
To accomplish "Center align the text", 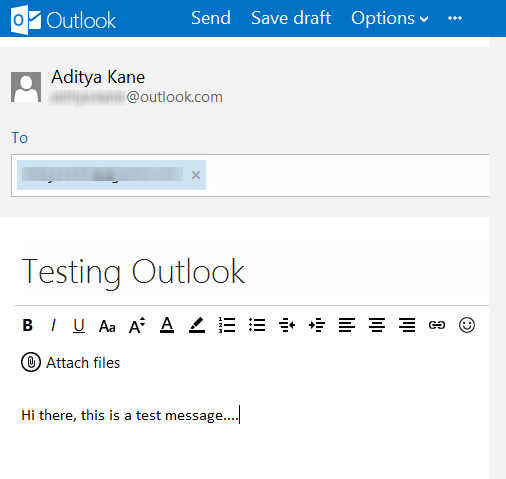I will point(377,325).
